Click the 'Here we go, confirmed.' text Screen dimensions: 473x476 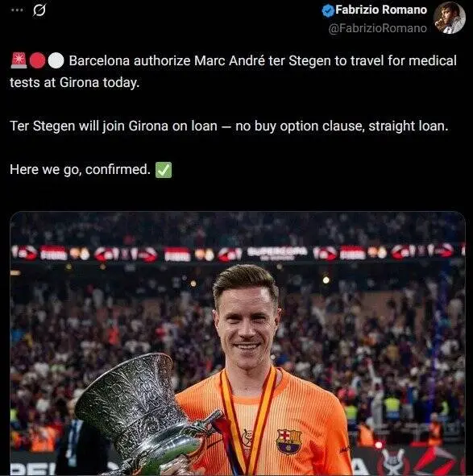pyautogui.click(x=81, y=170)
